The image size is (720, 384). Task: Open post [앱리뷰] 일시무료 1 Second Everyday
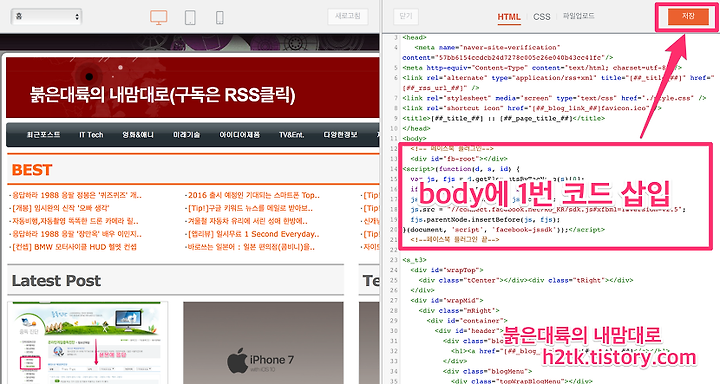coord(252,234)
